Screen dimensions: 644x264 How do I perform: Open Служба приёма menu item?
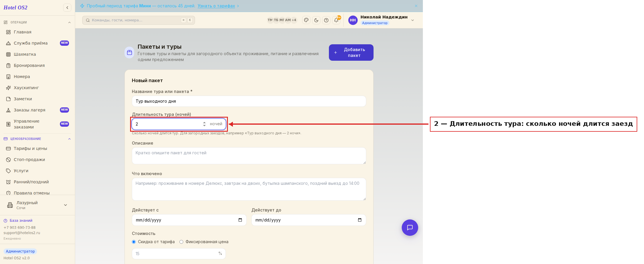point(37,43)
